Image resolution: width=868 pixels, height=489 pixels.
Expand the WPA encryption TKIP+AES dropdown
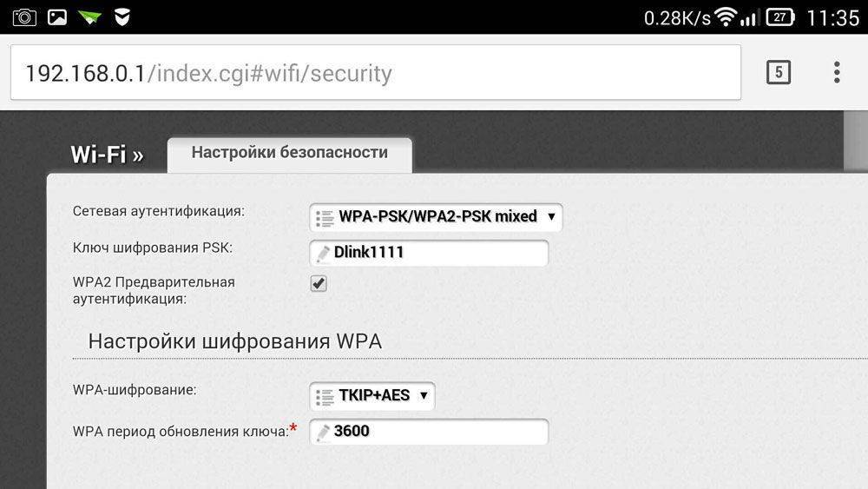(372, 396)
